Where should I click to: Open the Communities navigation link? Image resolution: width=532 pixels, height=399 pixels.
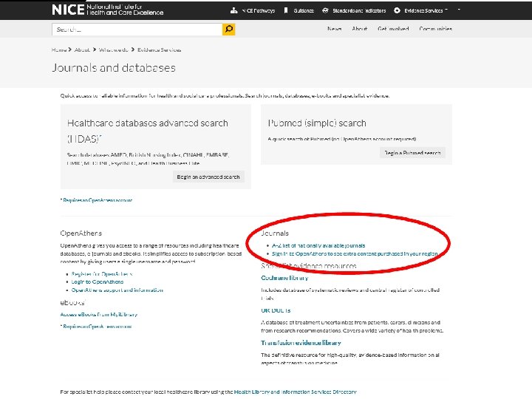pyautogui.click(x=436, y=29)
